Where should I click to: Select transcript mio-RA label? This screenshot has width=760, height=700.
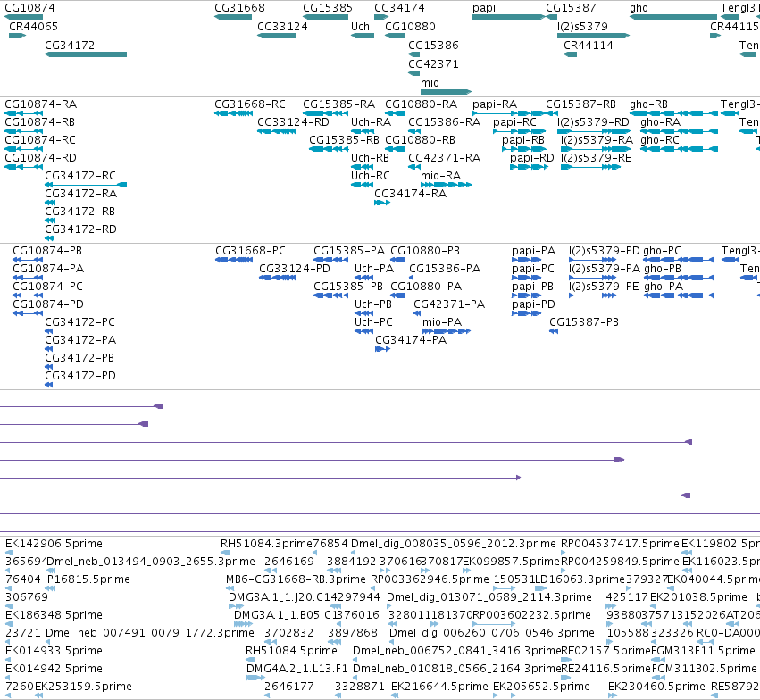(440, 175)
